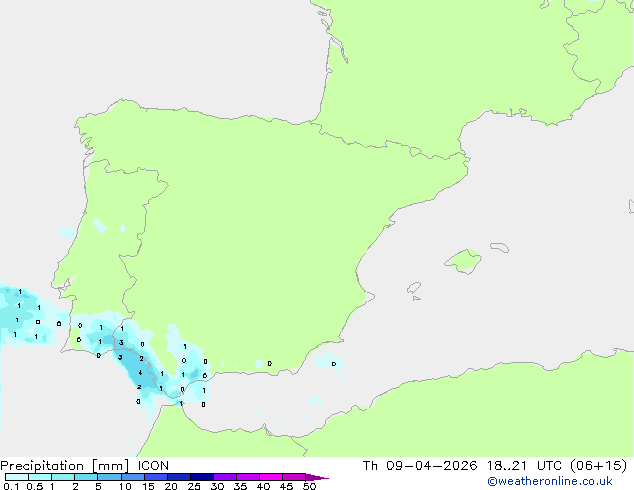634x490 pixels.
Task: Click the 30–35 mm purple legend swatch
Action: (224, 477)
